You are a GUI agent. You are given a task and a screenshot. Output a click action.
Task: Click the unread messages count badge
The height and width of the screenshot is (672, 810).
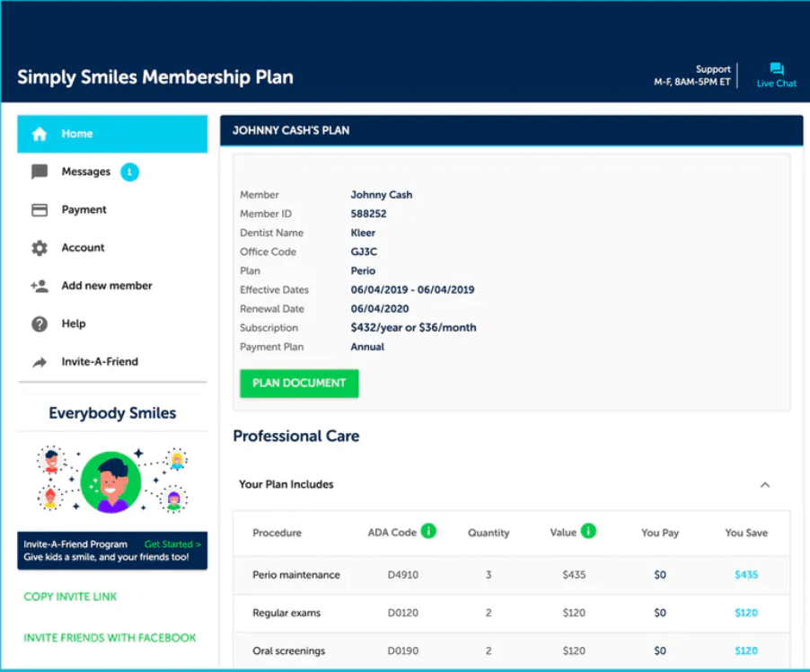click(129, 172)
